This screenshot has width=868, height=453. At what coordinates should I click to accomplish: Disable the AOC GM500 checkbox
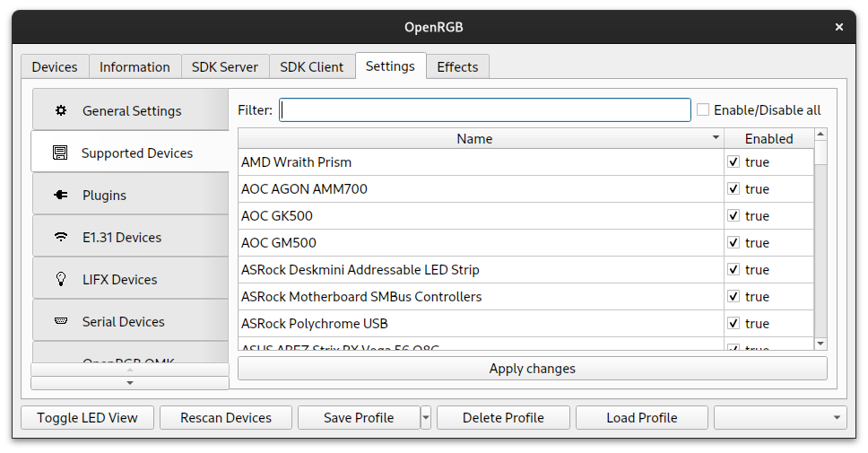click(733, 242)
